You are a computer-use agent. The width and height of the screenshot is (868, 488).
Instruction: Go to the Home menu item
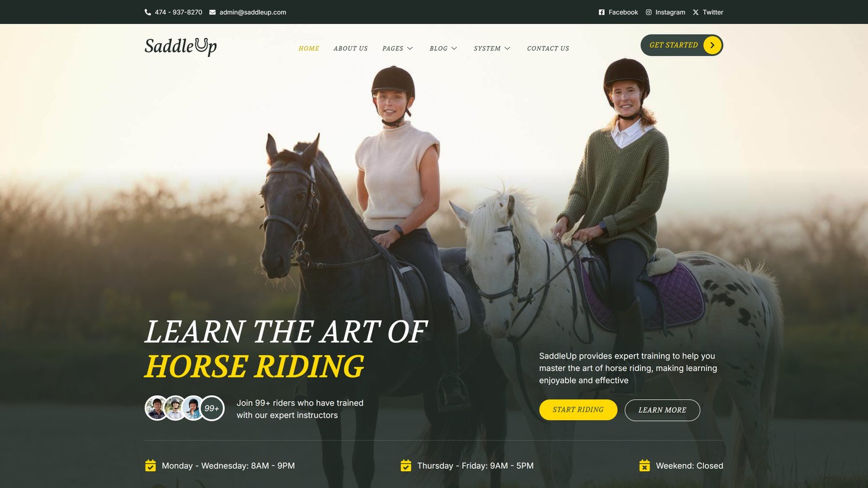309,48
